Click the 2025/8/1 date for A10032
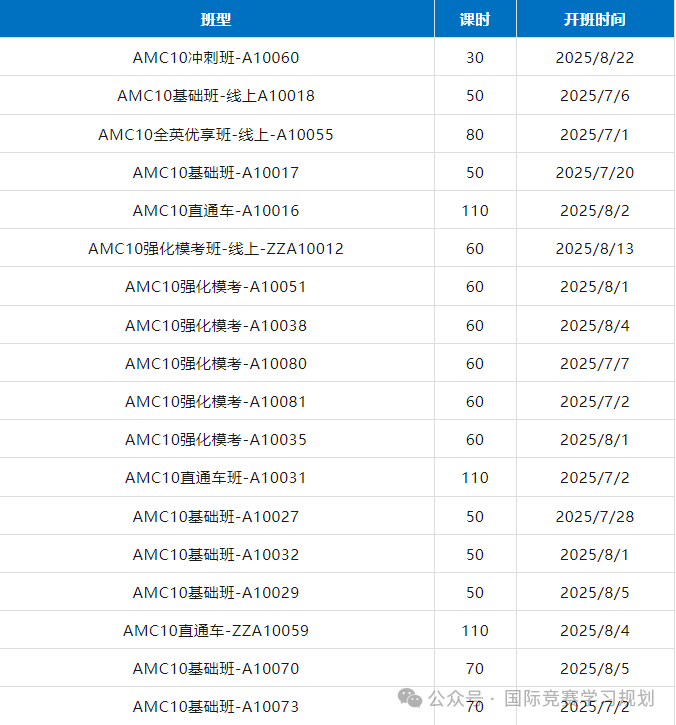676x725 pixels. click(595, 554)
